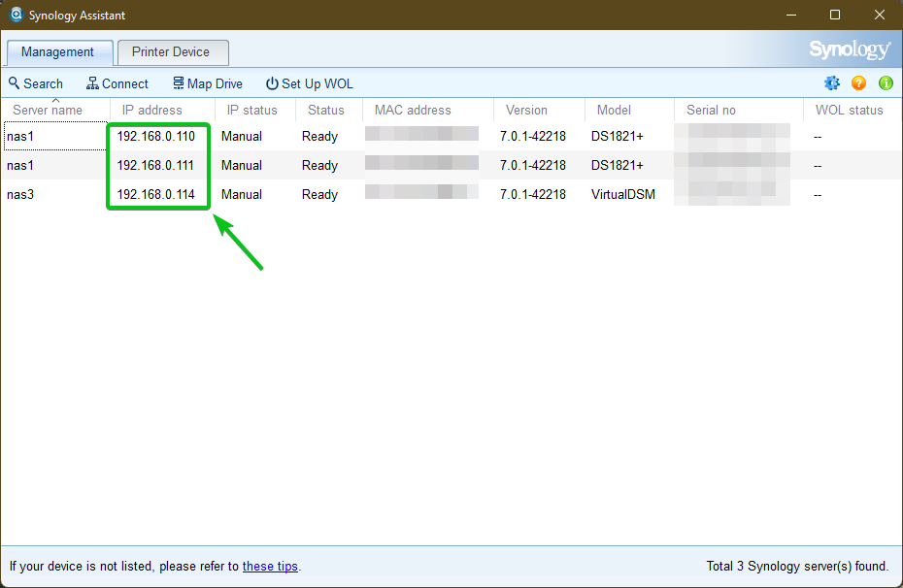
Task: Click the Synology Assistant title bar icon
Action: pos(16,15)
